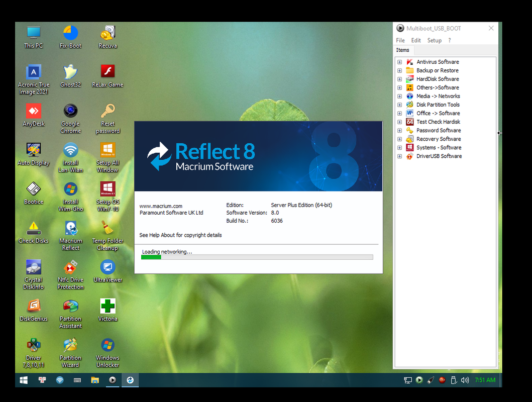Open the ? help menu

pos(450,40)
